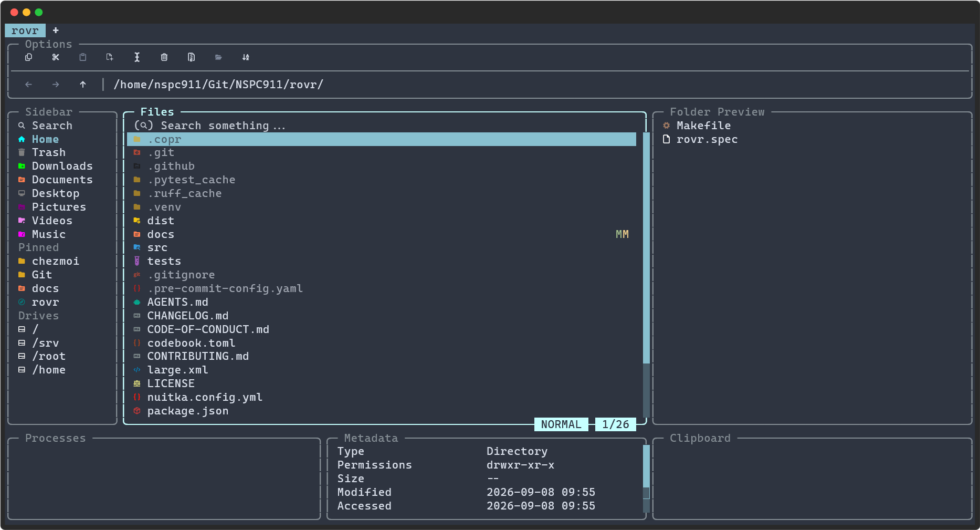Open Music in the sidebar

63,234
